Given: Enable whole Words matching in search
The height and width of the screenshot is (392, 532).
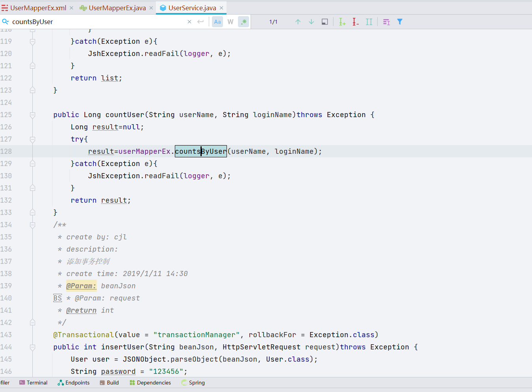Looking at the screenshot, I should tap(230, 22).
